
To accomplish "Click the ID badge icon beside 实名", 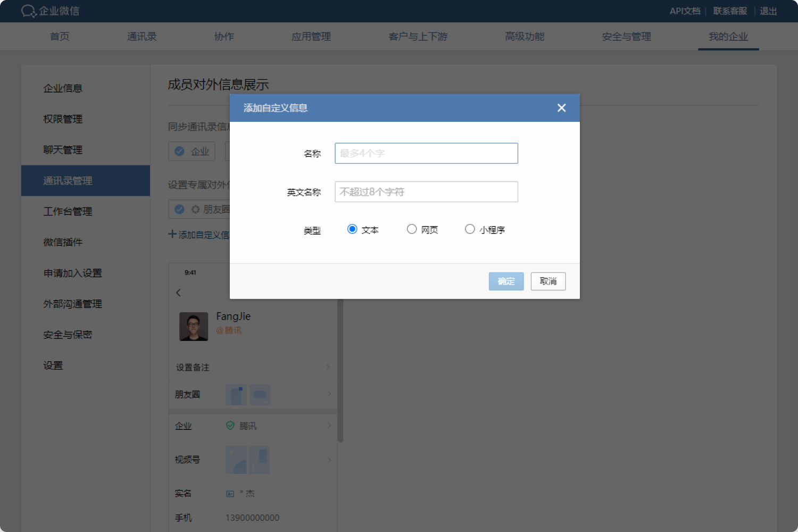I will (229, 493).
